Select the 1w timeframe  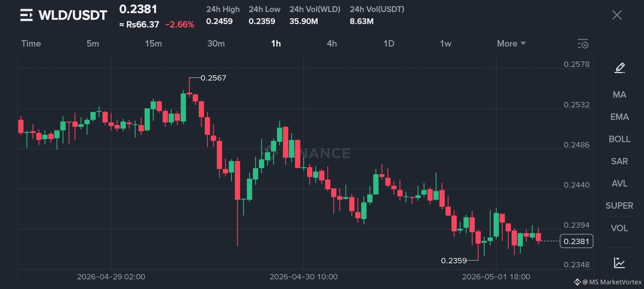pyautogui.click(x=446, y=43)
